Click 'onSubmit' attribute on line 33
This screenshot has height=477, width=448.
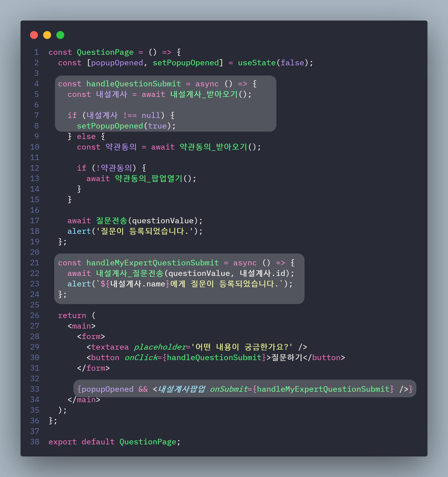coord(228,389)
